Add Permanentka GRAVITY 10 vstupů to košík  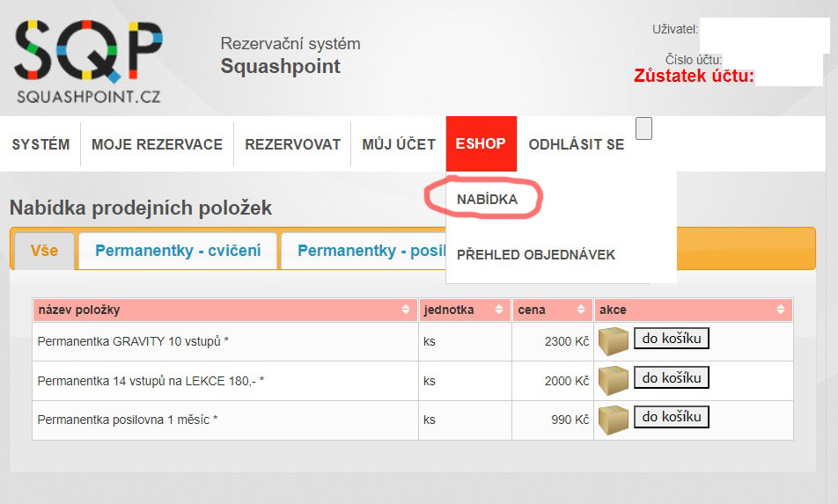point(671,339)
